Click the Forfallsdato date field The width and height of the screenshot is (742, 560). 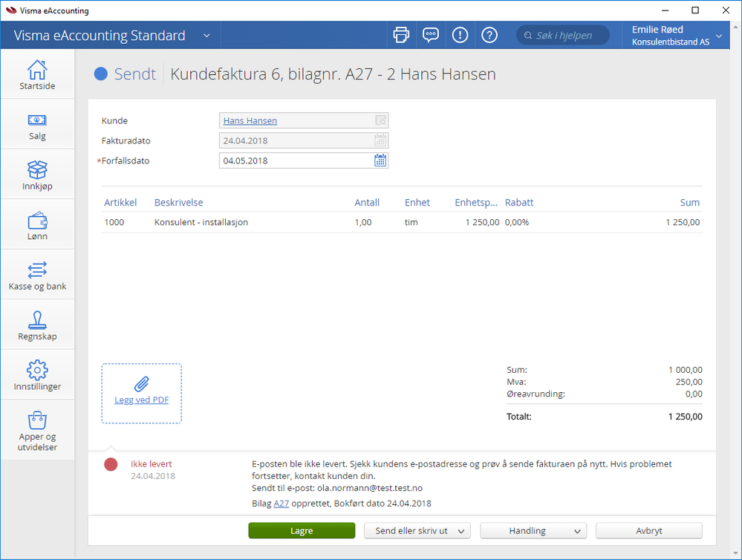point(303,160)
